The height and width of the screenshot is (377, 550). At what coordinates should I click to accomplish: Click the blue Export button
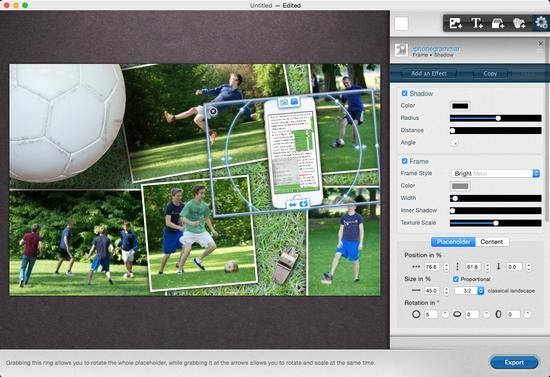point(514,362)
